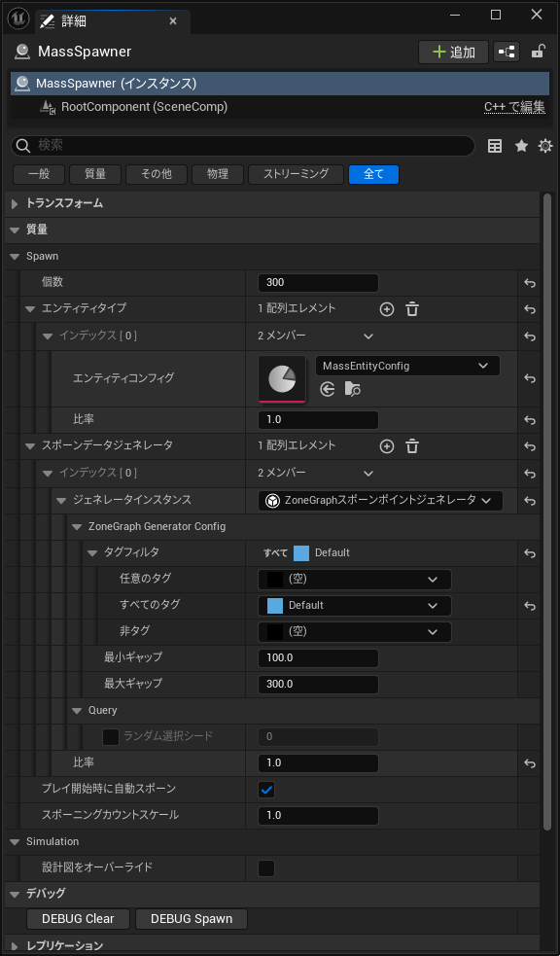
Task: Select 物理 filter tab
Action: pyautogui.click(x=218, y=174)
